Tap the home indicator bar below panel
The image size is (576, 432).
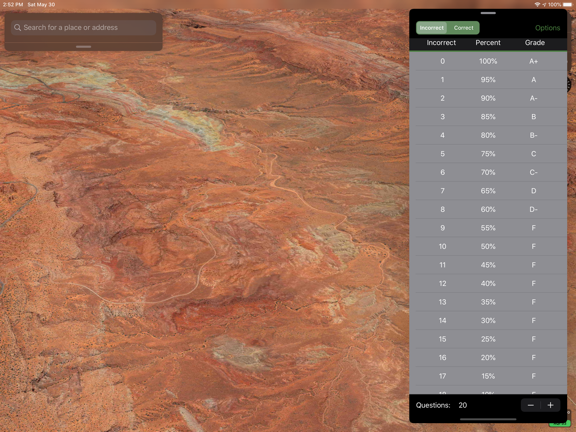tap(488, 419)
